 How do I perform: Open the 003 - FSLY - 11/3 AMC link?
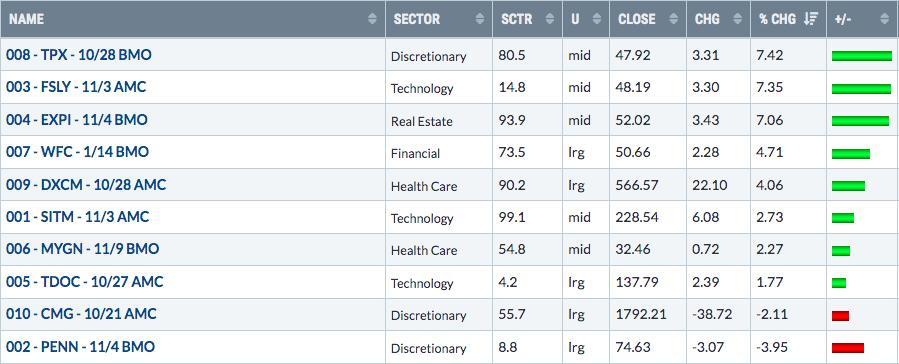[x=76, y=87]
